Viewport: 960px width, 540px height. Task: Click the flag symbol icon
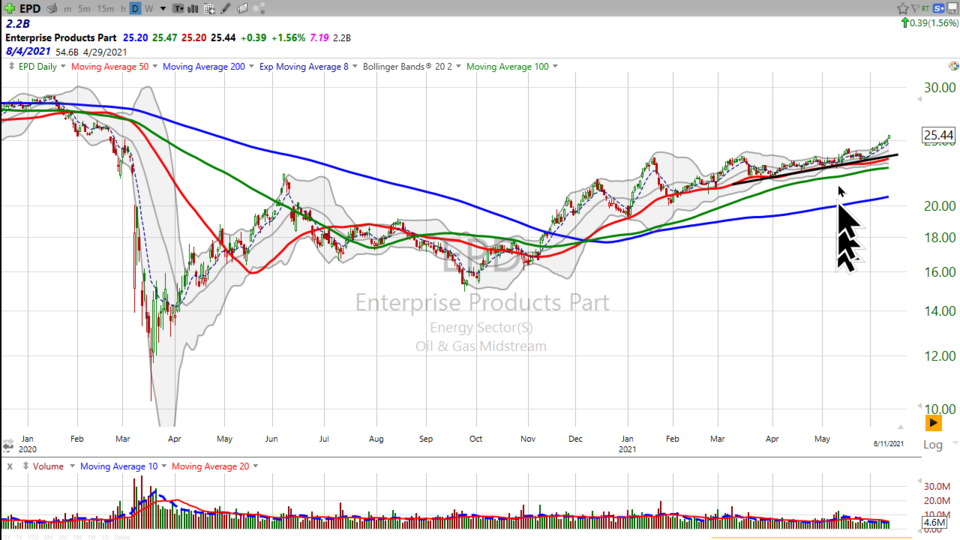[x=916, y=8]
